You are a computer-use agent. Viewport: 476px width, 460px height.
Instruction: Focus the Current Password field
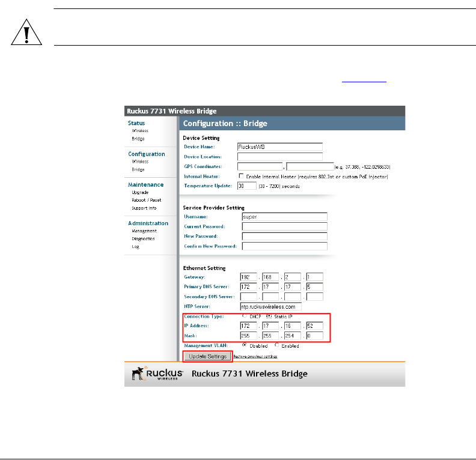click(284, 226)
